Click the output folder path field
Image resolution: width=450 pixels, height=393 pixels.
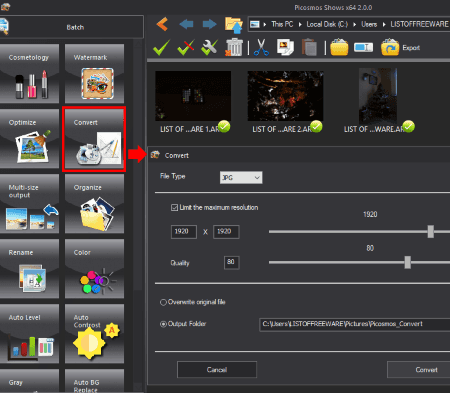click(355, 324)
